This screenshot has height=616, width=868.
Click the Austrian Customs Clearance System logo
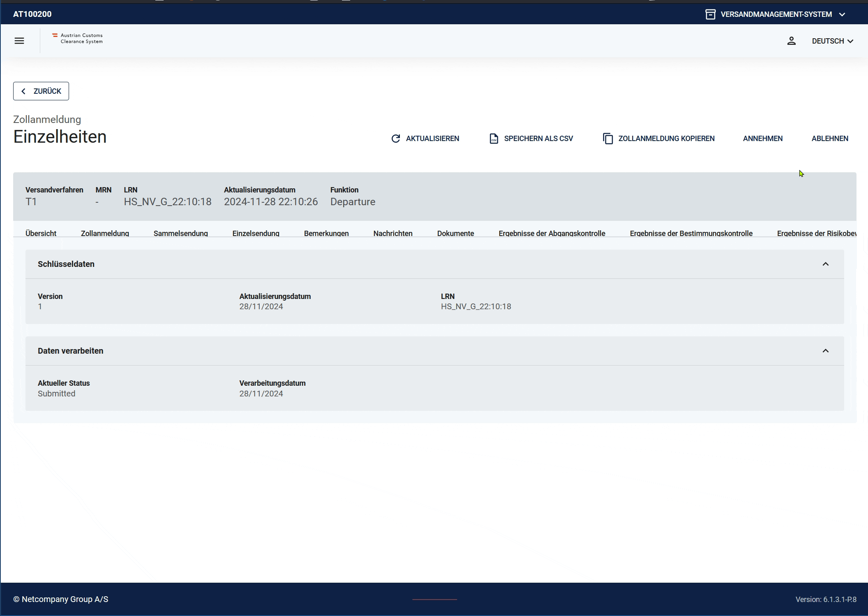click(78, 38)
